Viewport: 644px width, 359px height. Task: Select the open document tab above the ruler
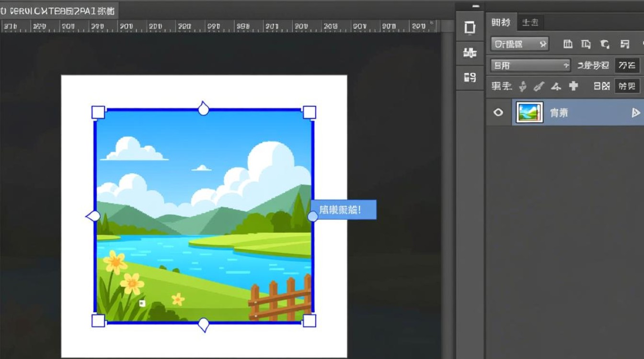[58, 11]
